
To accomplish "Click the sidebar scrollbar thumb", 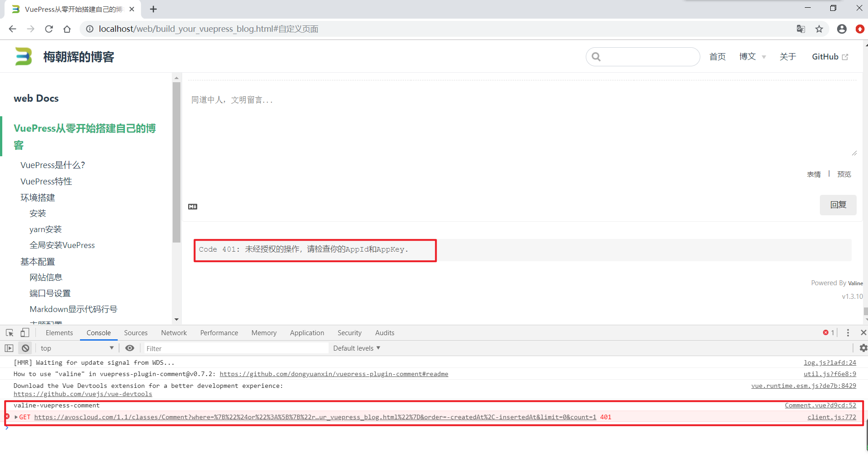I will click(x=177, y=162).
